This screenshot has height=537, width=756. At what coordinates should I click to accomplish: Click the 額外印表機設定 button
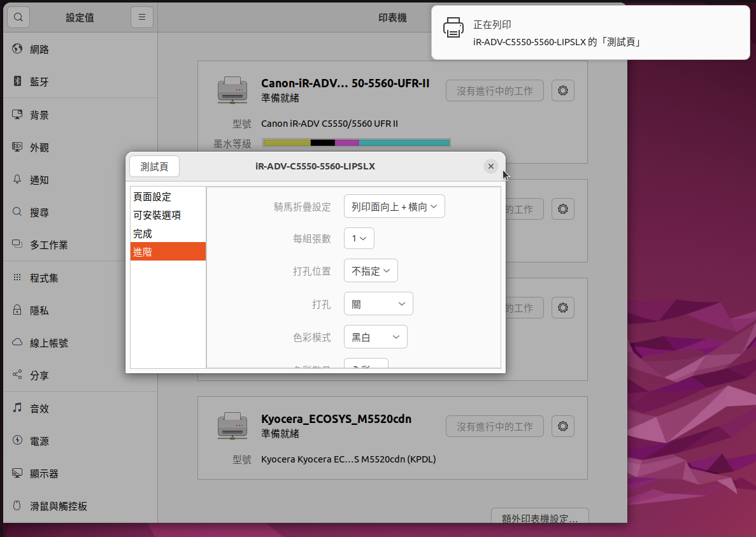tap(540, 517)
